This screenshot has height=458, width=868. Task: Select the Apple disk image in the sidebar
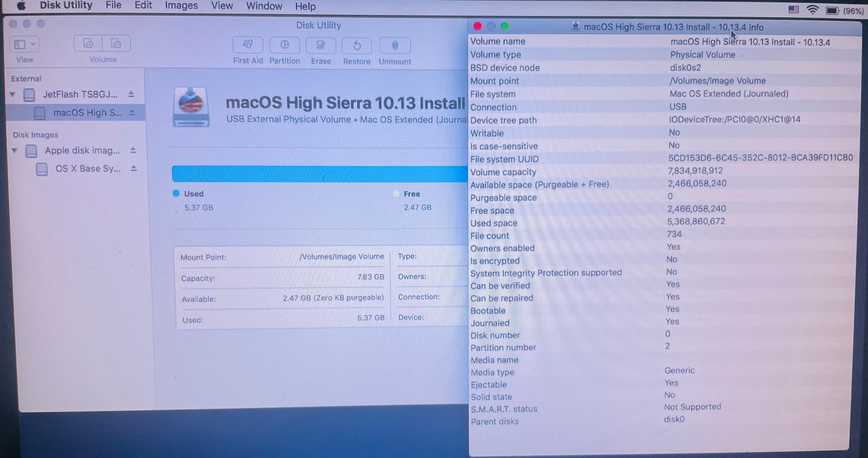(82, 150)
